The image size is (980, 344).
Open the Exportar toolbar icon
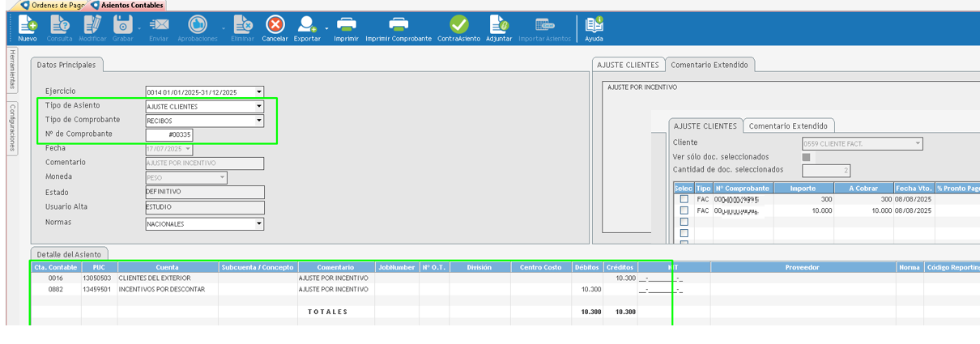pos(307,26)
